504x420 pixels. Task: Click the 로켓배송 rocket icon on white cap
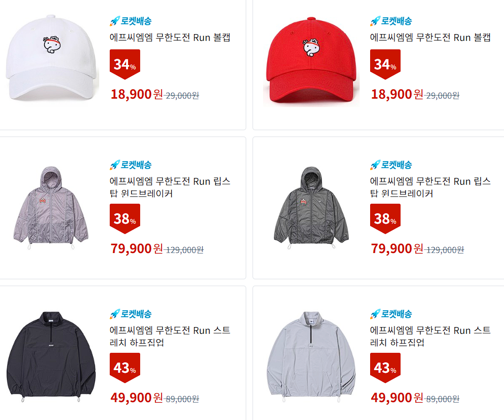115,21
